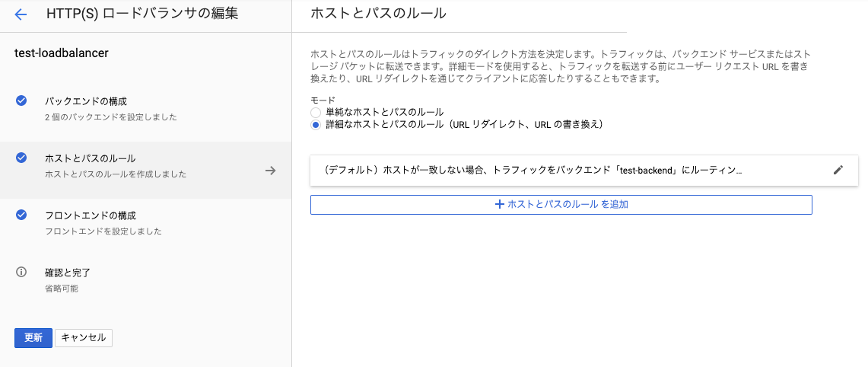
Task: Expand the (デフォルト) test-backend rule row
Action: [584, 171]
